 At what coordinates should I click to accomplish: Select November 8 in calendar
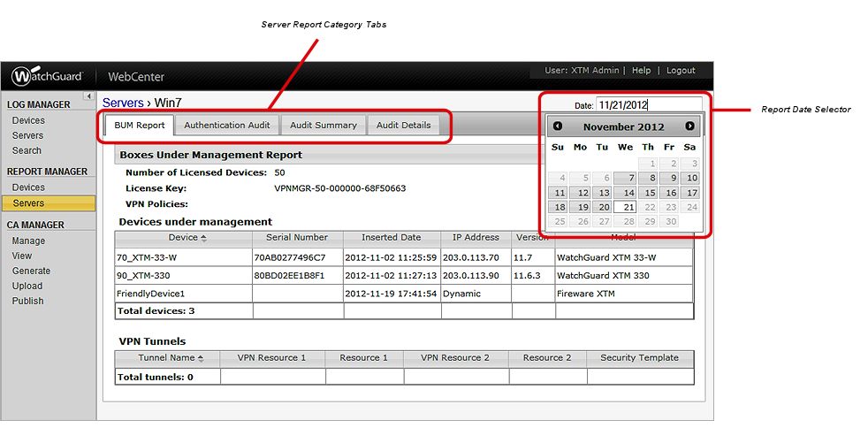pos(647,179)
